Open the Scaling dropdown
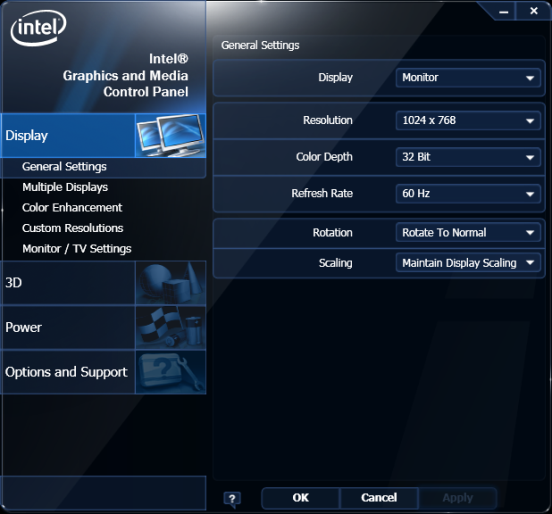Screen dimensions: 552x514 tap(468, 263)
